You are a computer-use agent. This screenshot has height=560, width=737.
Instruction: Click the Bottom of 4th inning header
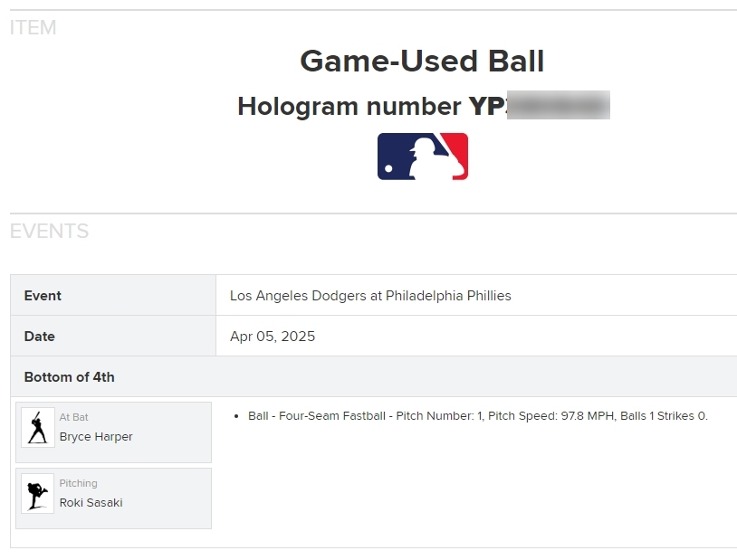pyautogui.click(x=70, y=377)
